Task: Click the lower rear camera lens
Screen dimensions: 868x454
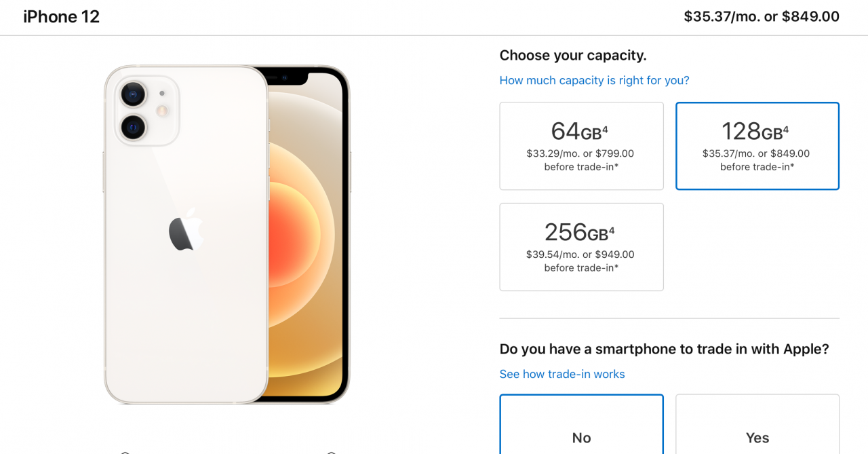Action: point(134,127)
